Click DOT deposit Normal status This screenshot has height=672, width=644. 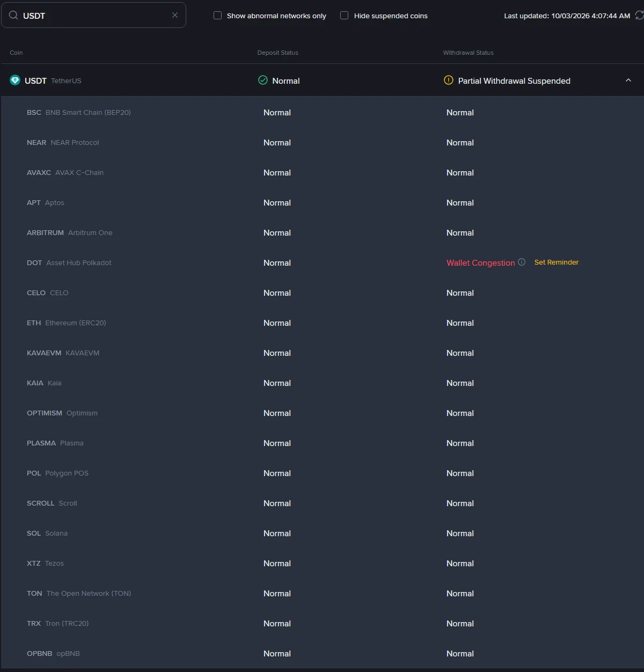point(277,263)
